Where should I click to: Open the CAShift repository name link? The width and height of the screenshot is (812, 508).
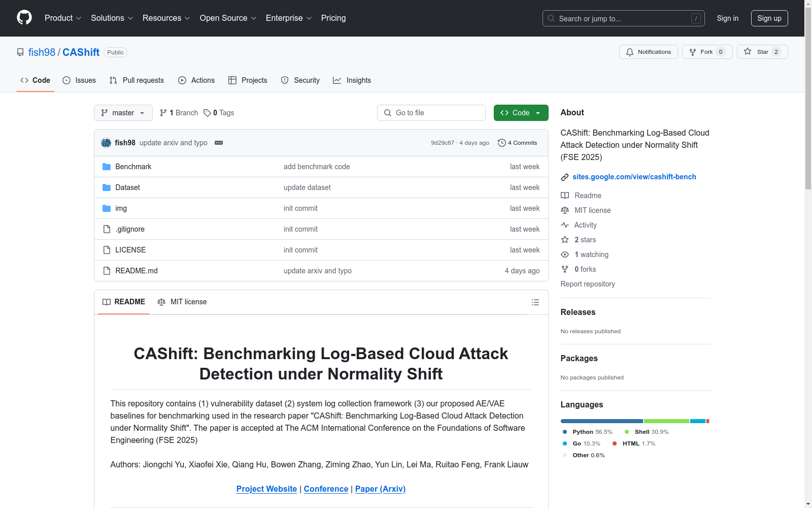click(x=81, y=52)
